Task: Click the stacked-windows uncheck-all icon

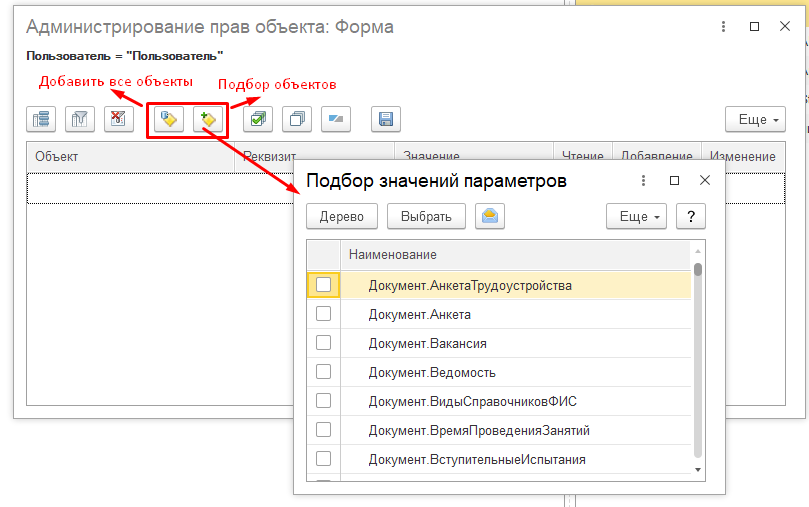Action: (x=297, y=119)
